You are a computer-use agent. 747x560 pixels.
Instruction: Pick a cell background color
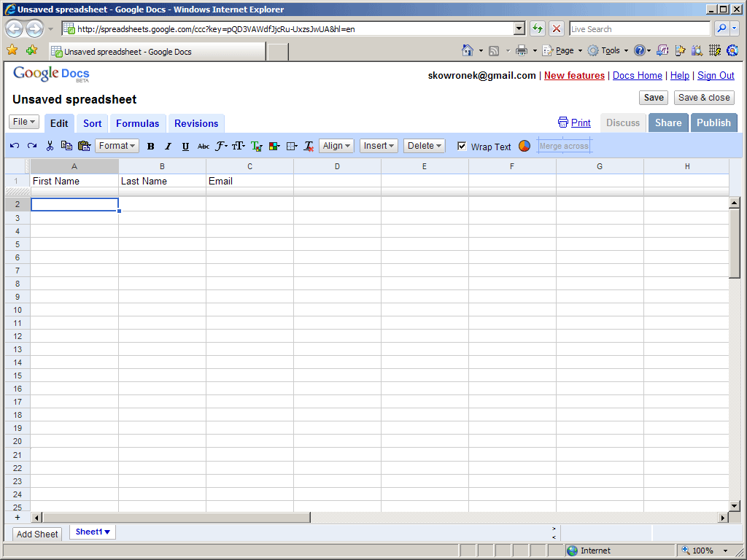(274, 147)
